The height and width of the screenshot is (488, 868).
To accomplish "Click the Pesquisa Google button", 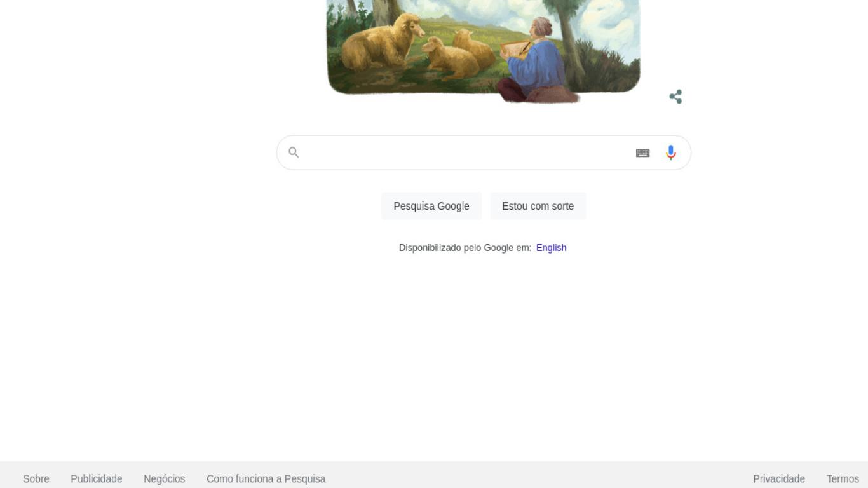I will point(431,206).
